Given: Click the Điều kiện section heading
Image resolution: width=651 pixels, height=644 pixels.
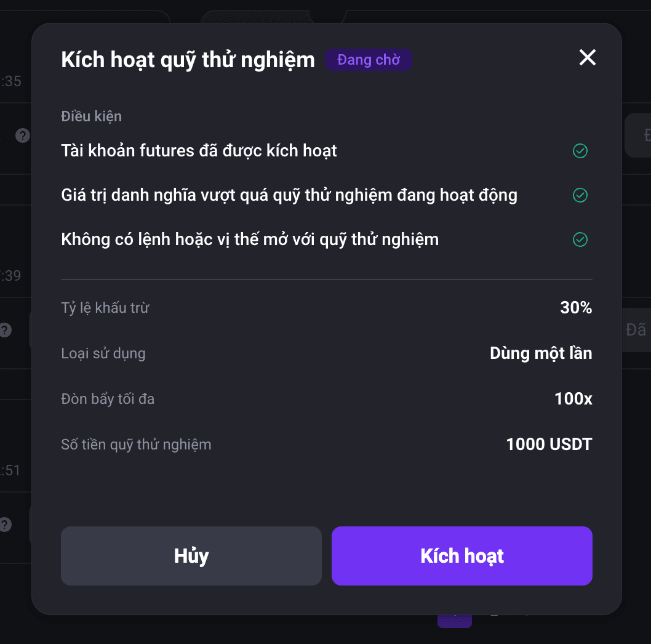Looking at the screenshot, I should click(x=91, y=116).
